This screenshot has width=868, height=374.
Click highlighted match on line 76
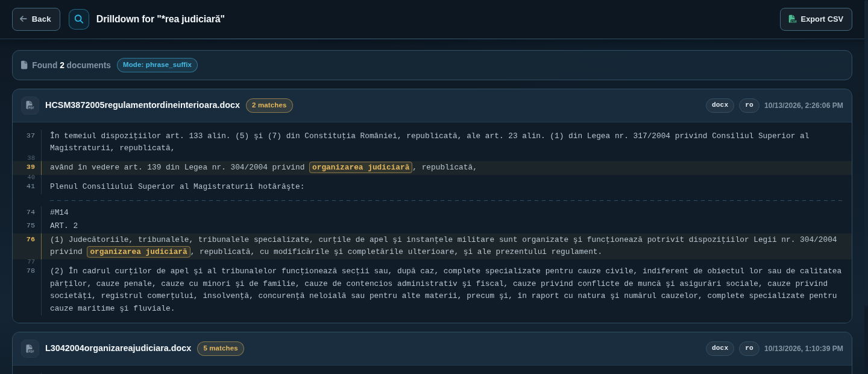coord(139,252)
